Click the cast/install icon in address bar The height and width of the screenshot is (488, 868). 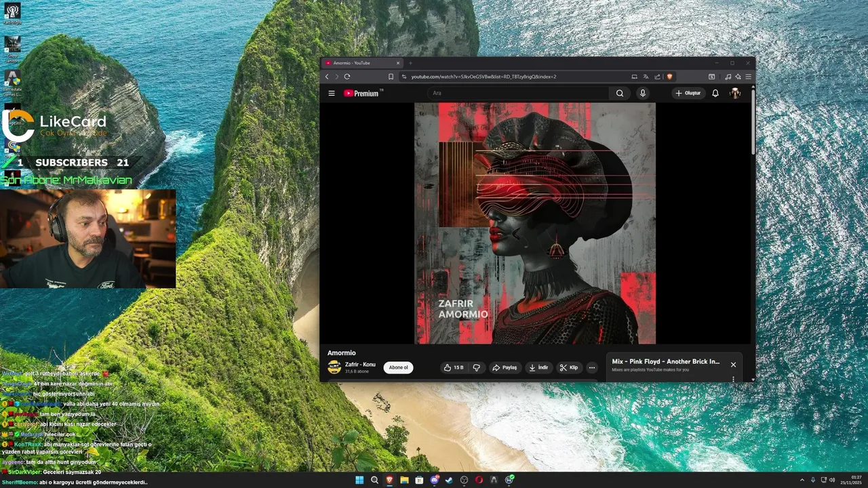pos(634,77)
